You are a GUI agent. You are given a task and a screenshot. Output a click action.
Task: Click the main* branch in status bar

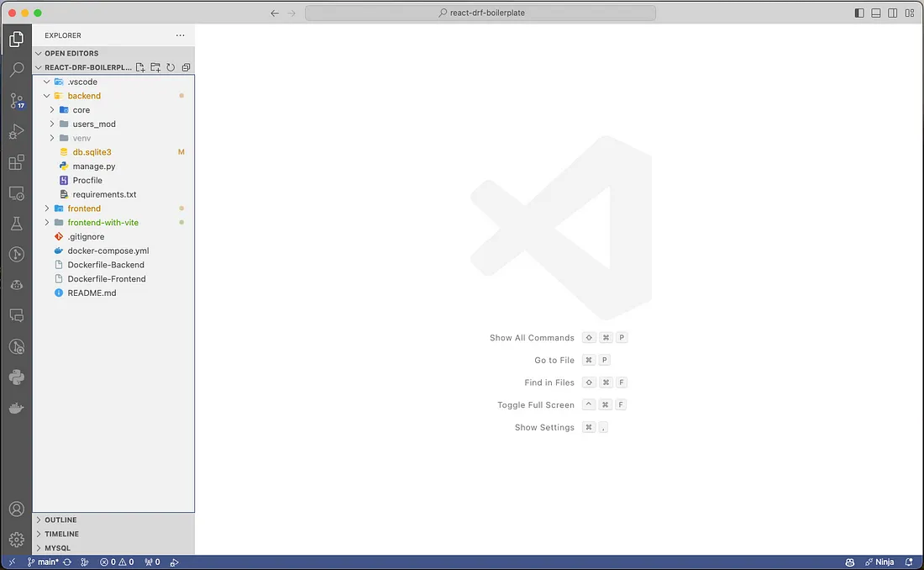(x=43, y=562)
